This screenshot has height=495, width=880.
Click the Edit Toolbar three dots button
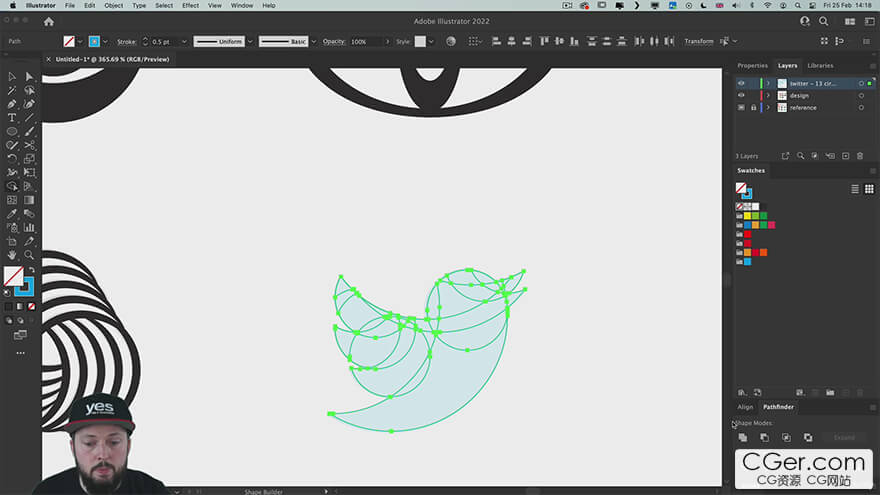click(x=20, y=353)
